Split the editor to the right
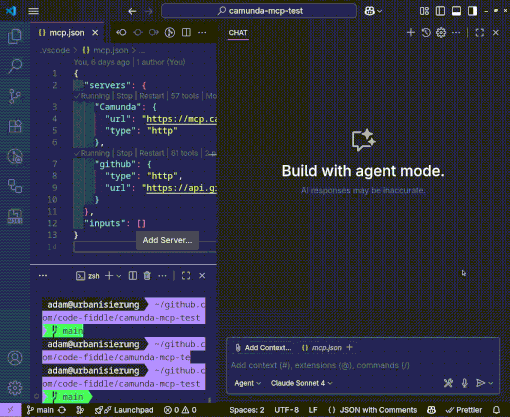The height and width of the screenshot is (417, 510). 186,32
